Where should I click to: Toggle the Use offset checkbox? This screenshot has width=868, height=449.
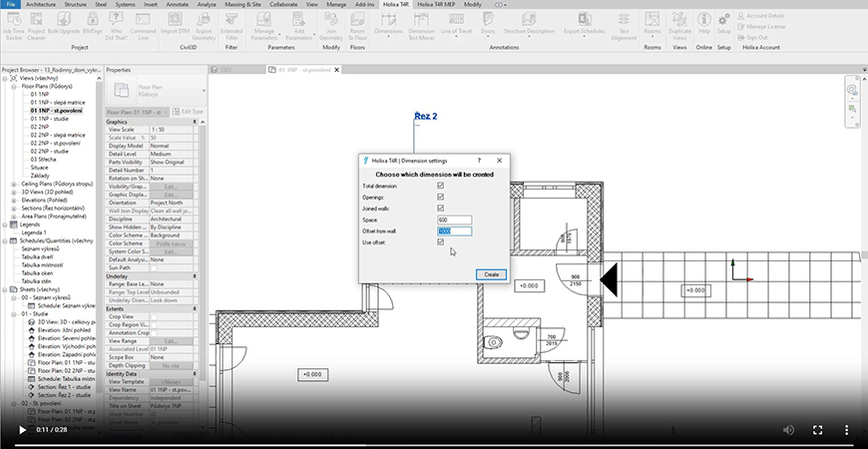441,241
